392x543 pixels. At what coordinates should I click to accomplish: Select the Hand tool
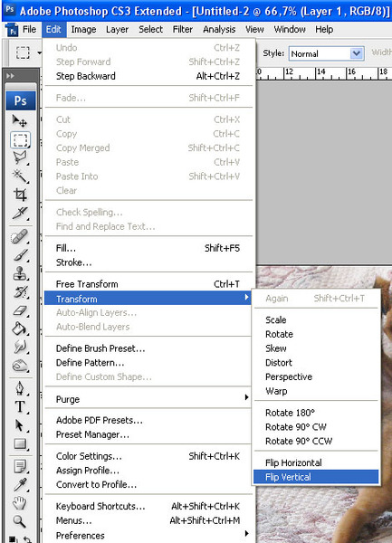tap(20, 503)
